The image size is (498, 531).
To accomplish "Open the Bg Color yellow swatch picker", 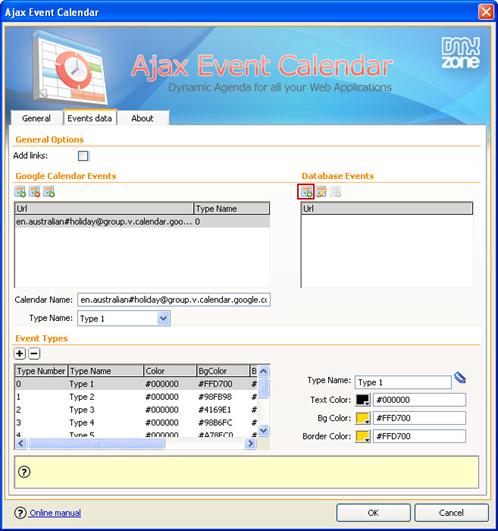I will (x=363, y=418).
